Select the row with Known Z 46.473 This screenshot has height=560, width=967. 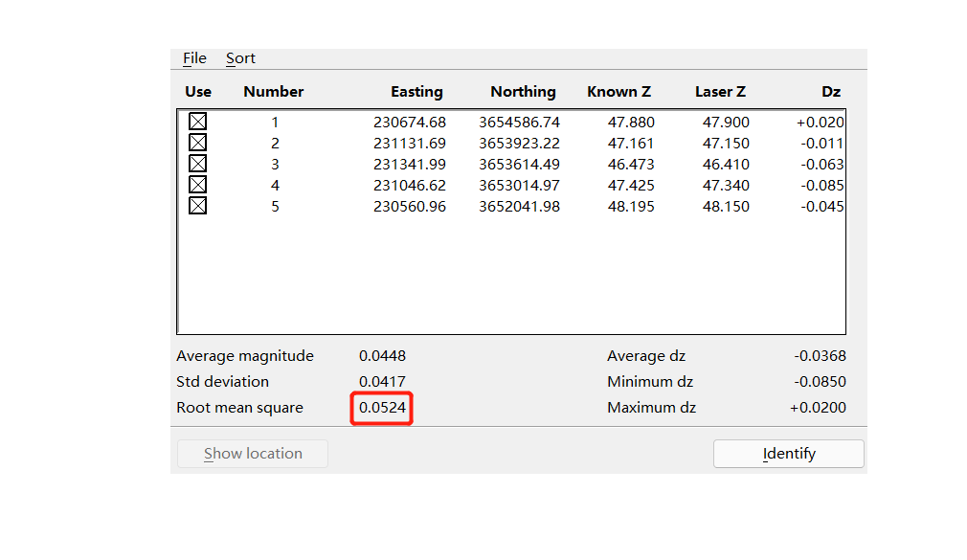511,164
